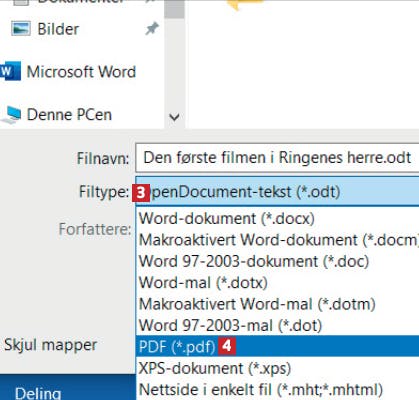Select Nettside i enkelt fil option
Viewport: 419px width, 400px height.
click(277, 389)
